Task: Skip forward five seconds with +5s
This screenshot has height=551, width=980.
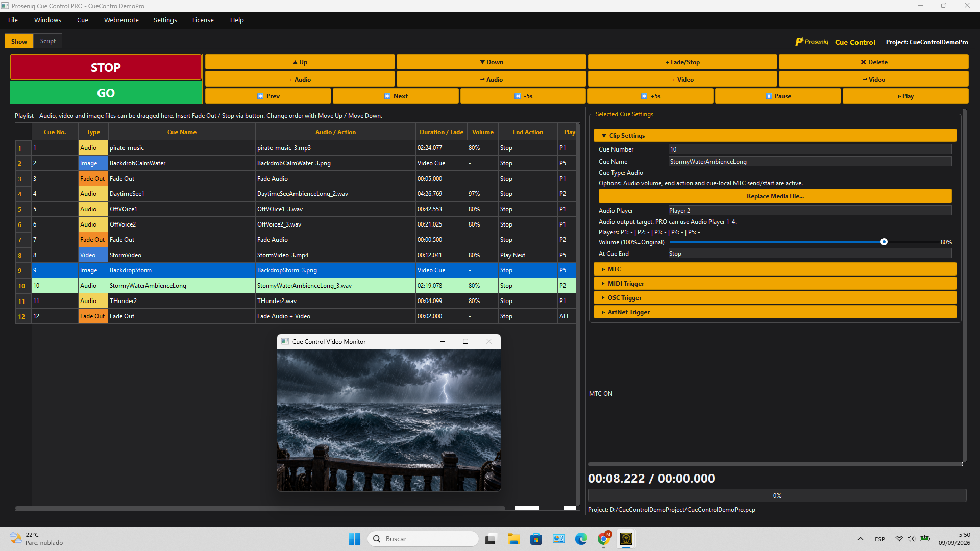Action: 650,96
